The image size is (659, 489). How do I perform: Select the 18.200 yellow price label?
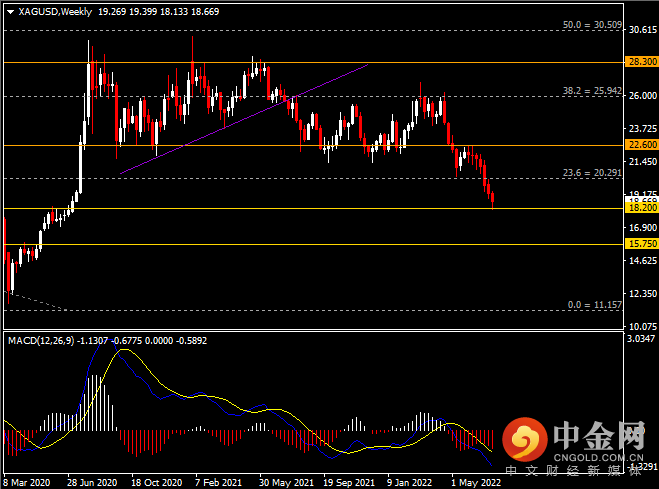pos(641,208)
